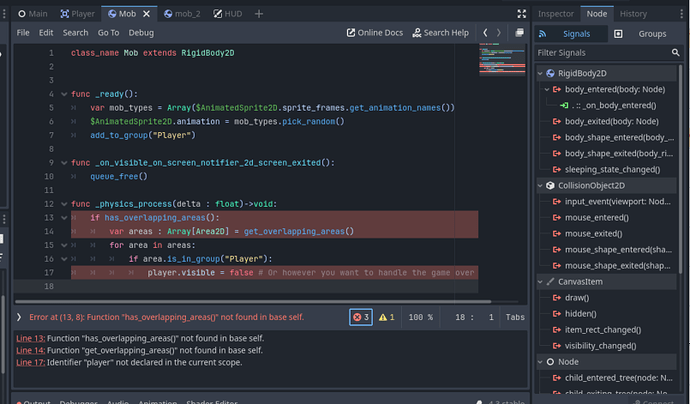Image resolution: width=690 pixels, height=404 pixels.
Task: Open the HUD scene tab
Action: [x=228, y=14]
